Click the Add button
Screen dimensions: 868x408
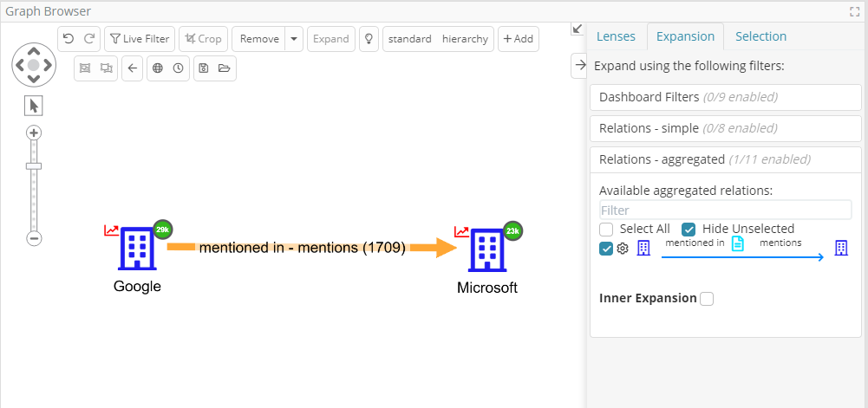pos(519,39)
